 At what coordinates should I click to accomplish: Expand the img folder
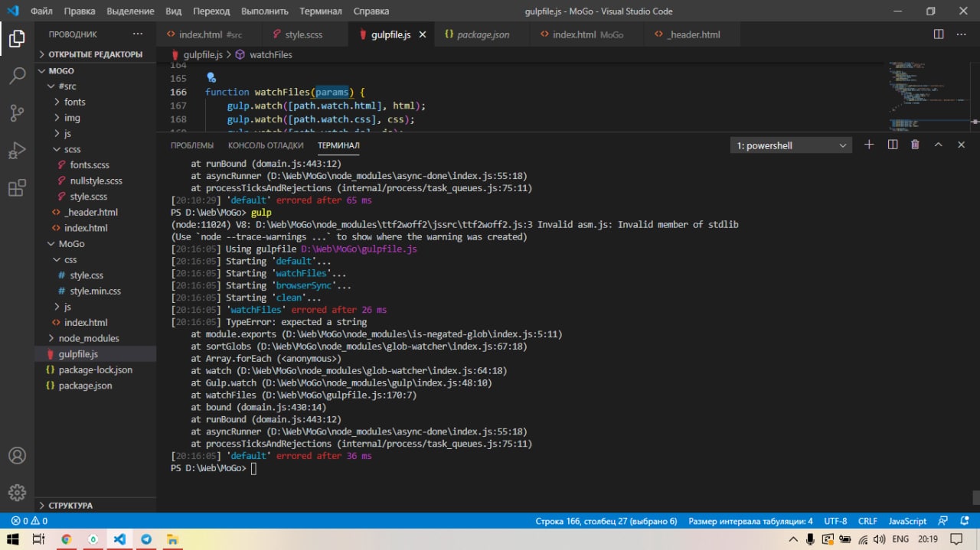click(x=96, y=118)
